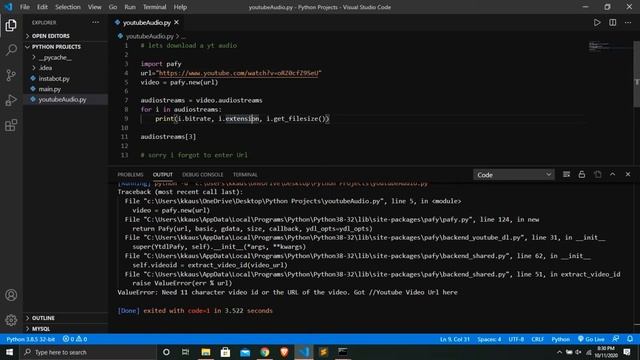Open the Help menu

click(180, 7)
